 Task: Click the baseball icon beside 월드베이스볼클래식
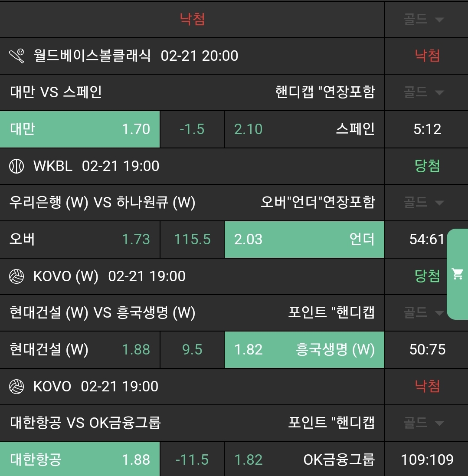[17, 56]
